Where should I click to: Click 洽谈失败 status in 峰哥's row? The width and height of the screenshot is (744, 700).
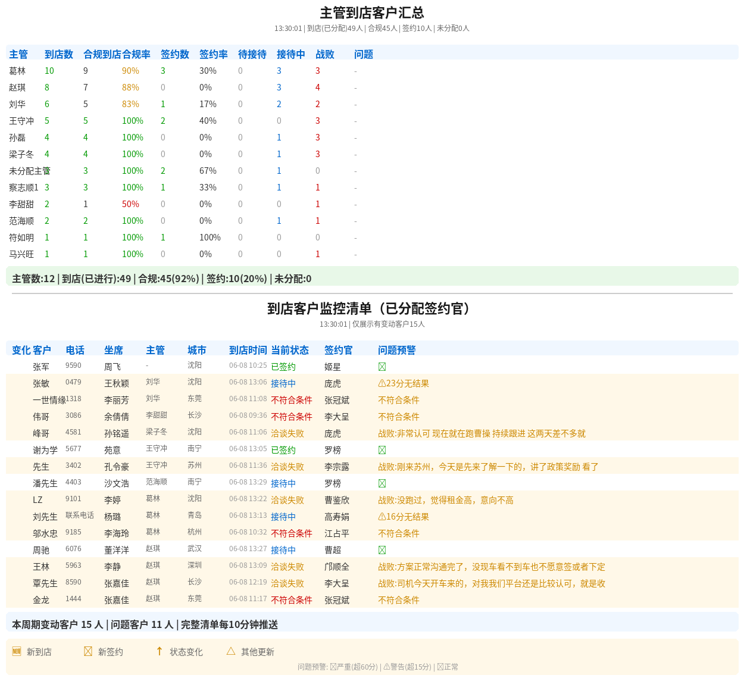point(287,433)
